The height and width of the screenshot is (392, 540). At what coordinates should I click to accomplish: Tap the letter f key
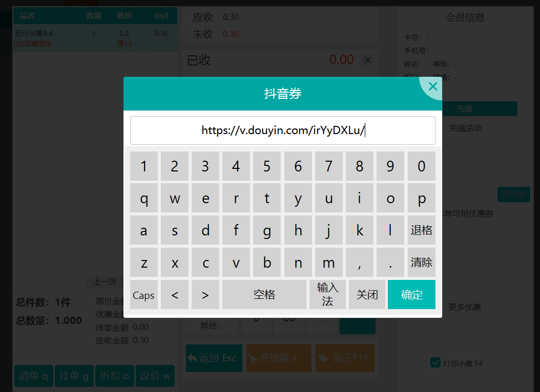[x=236, y=230]
